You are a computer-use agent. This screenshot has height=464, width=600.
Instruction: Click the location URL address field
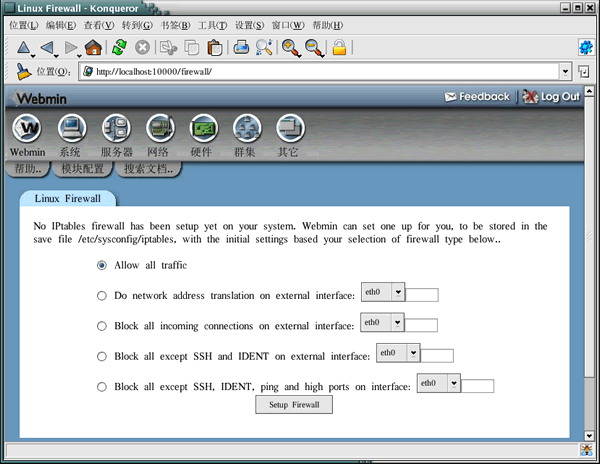click(319, 72)
